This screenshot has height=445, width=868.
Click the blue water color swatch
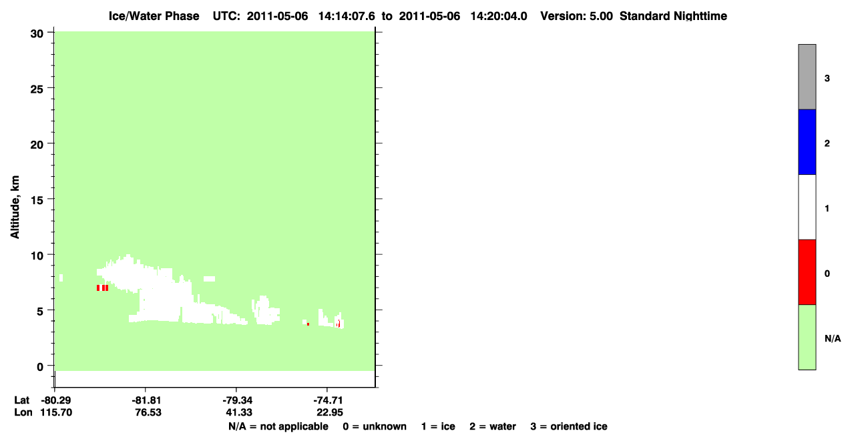[x=807, y=142]
